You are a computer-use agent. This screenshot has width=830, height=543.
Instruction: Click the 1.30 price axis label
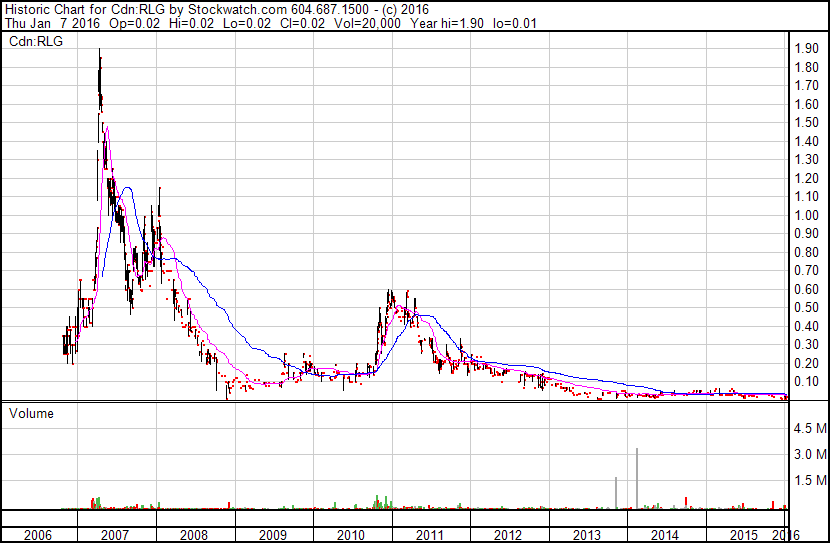(x=807, y=159)
